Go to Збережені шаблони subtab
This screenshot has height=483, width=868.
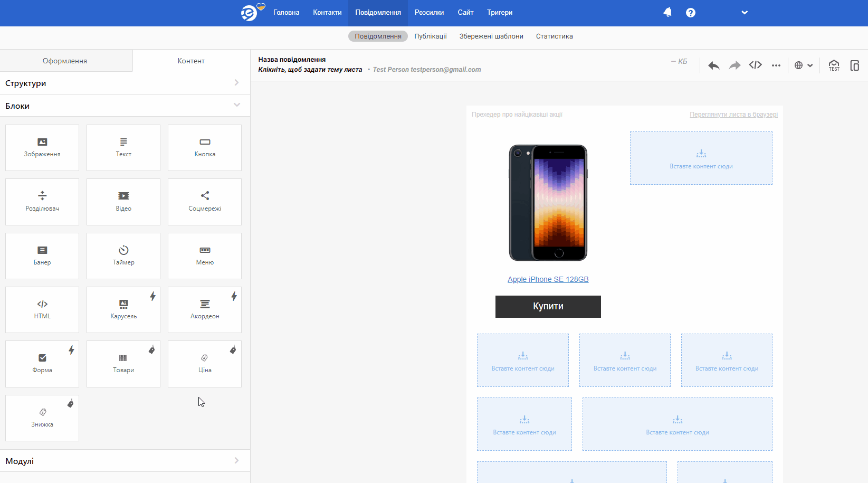click(491, 36)
